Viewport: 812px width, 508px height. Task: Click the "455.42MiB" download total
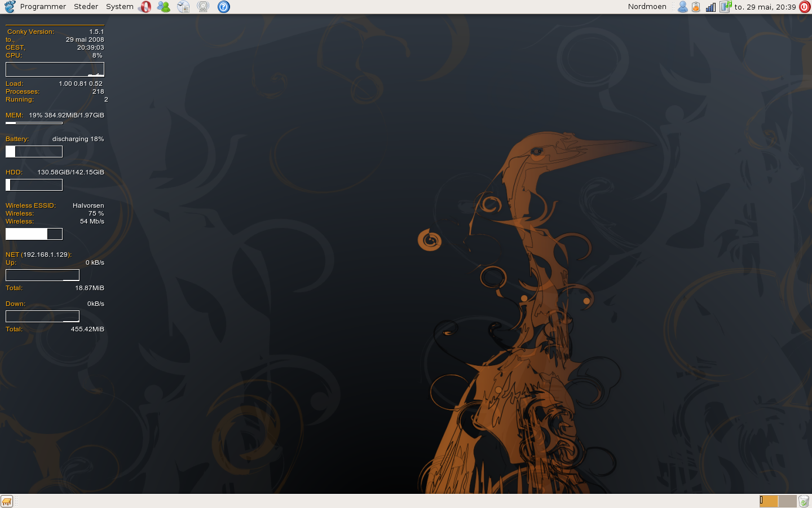tap(87, 329)
